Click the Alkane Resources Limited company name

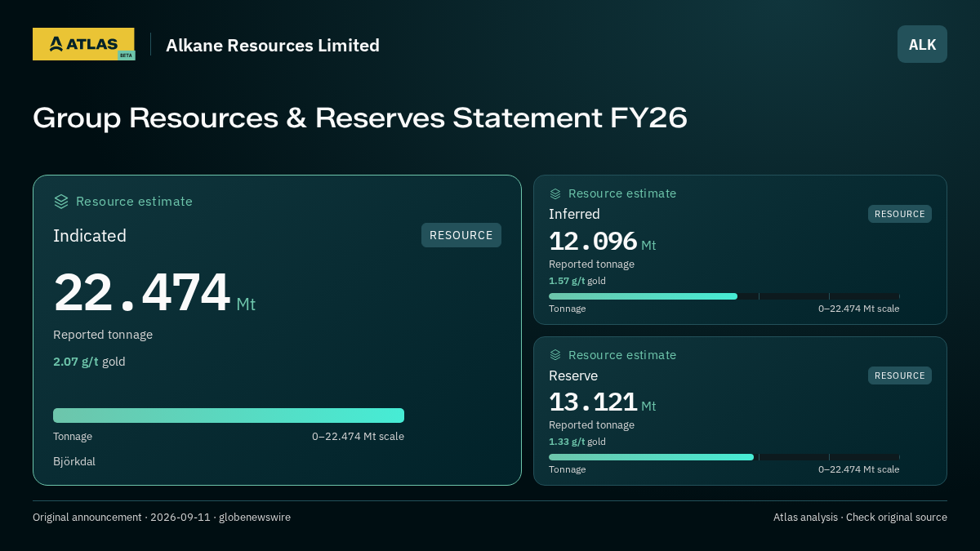pos(273,45)
